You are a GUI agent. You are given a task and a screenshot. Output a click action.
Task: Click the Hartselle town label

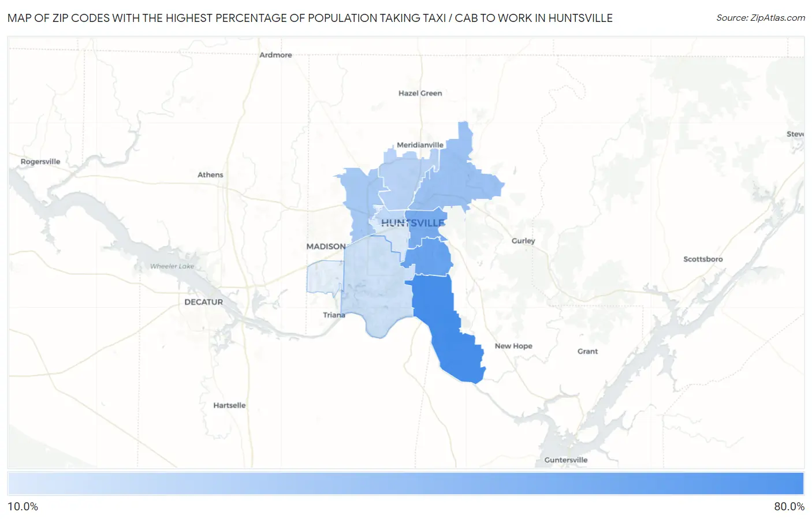(x=229, y=405)
